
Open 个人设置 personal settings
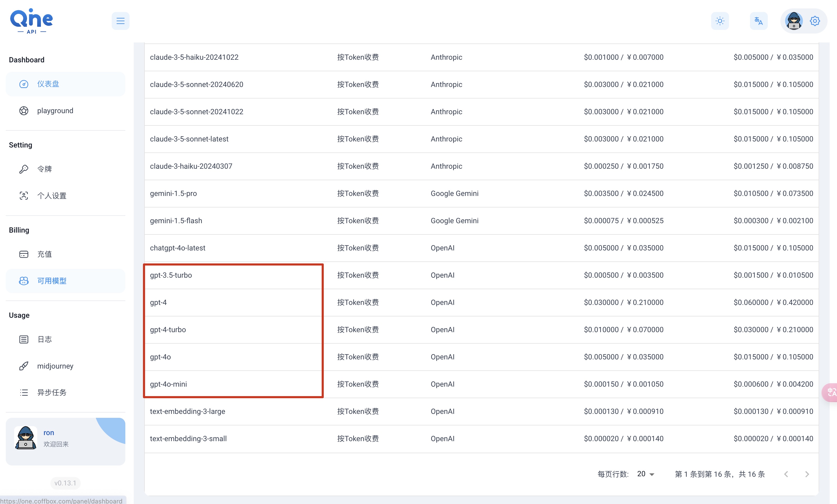66,195
